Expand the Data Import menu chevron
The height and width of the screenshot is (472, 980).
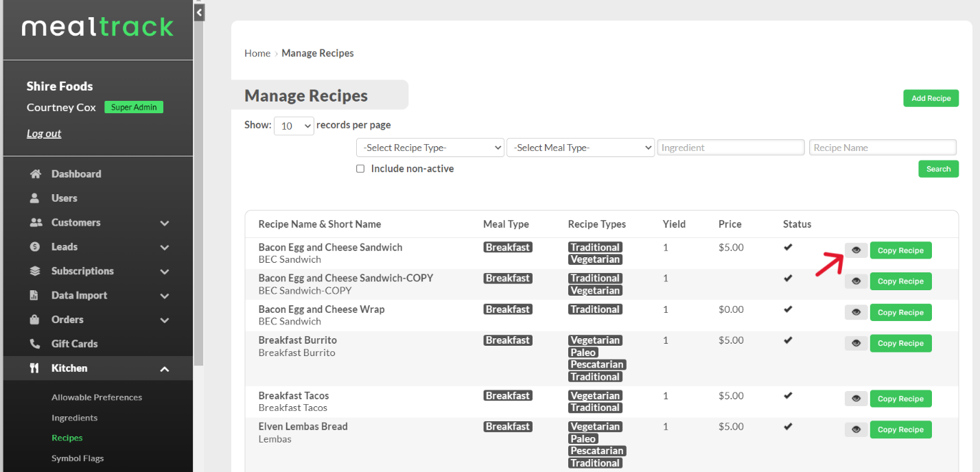coord(165,296)
